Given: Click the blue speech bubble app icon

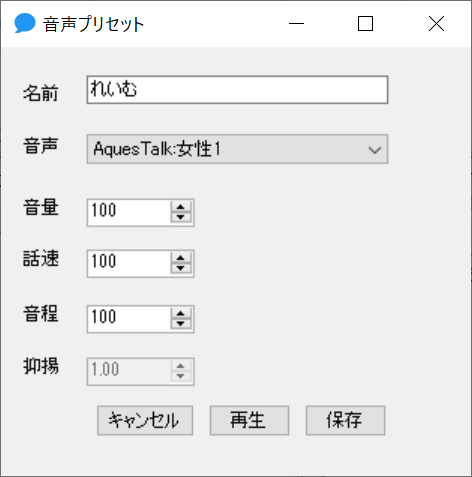Looking at the screenshot, I should (25, 23).
